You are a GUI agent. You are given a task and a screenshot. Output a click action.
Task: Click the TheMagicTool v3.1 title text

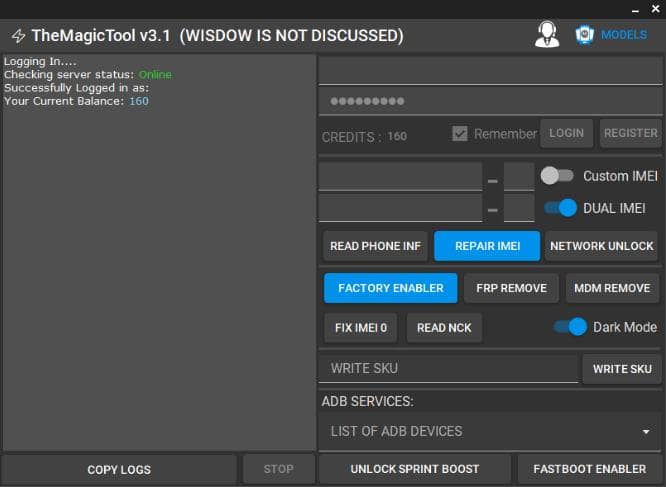pos(101,36)
